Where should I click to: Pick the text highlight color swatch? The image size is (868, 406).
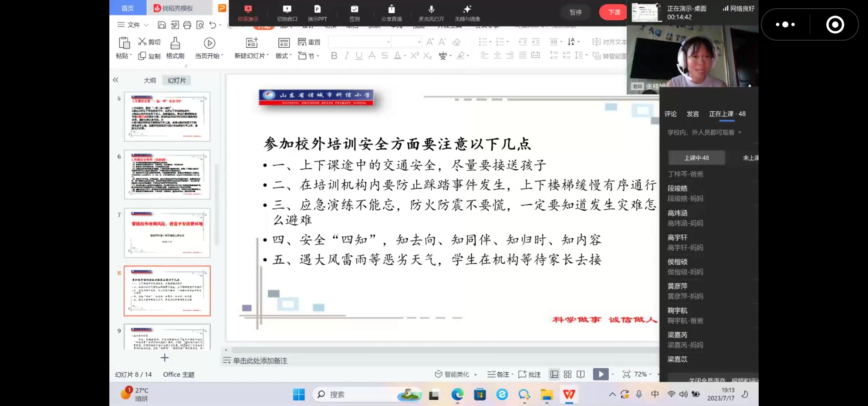(461, 56)
